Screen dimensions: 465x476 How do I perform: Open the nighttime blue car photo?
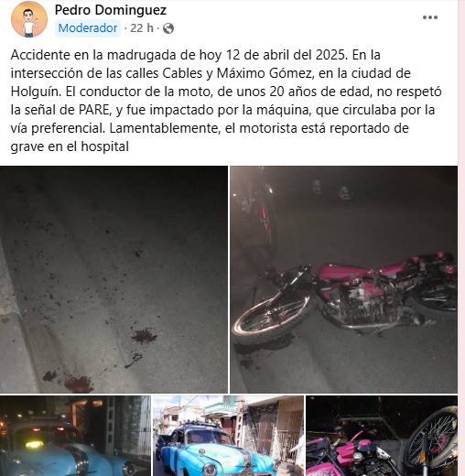click(75, 436)
